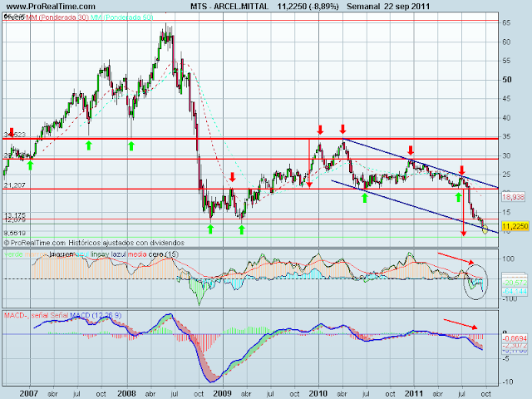532x399 pixels.
Task: Click the -100 oscillator axis label
Action: [x=510, y=299]
